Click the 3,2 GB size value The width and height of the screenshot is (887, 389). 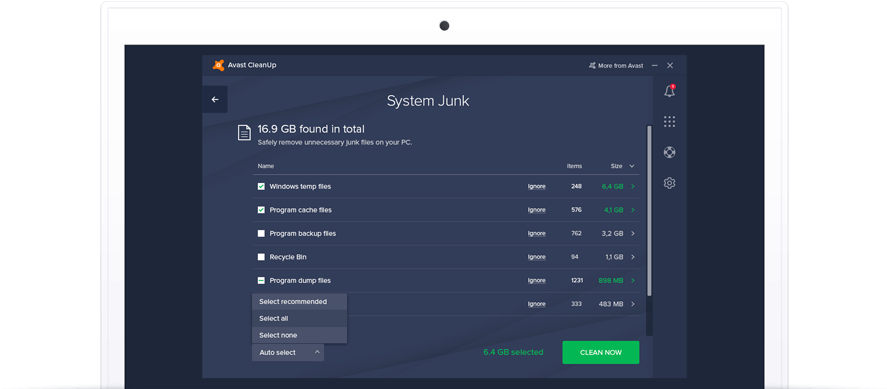tap(612, 234)
